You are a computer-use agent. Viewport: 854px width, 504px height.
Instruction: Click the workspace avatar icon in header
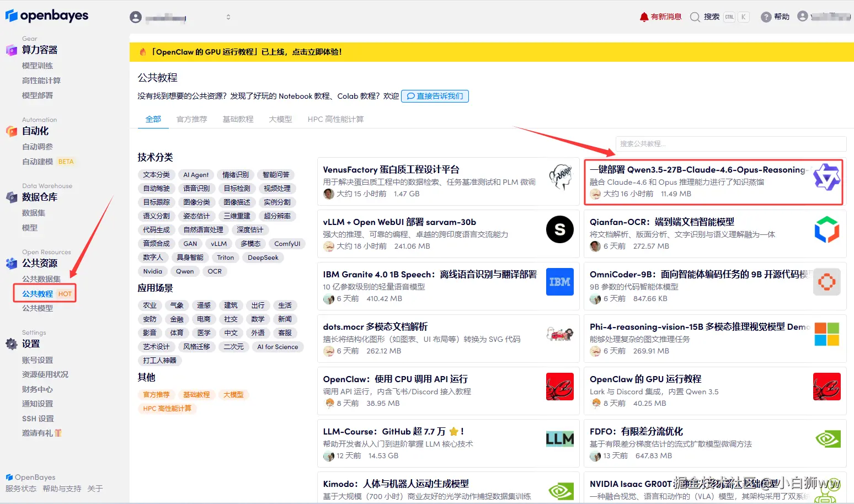(136, 17)
